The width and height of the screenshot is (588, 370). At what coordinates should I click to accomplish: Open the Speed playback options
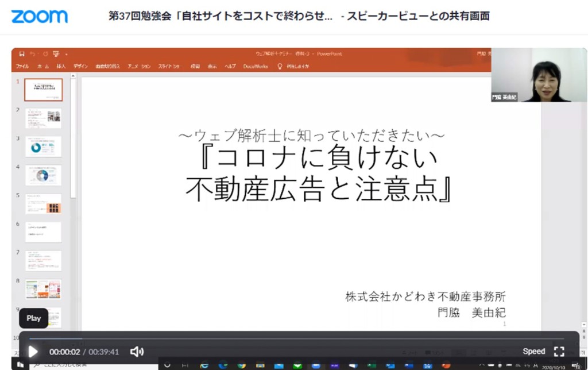(533, 351)
